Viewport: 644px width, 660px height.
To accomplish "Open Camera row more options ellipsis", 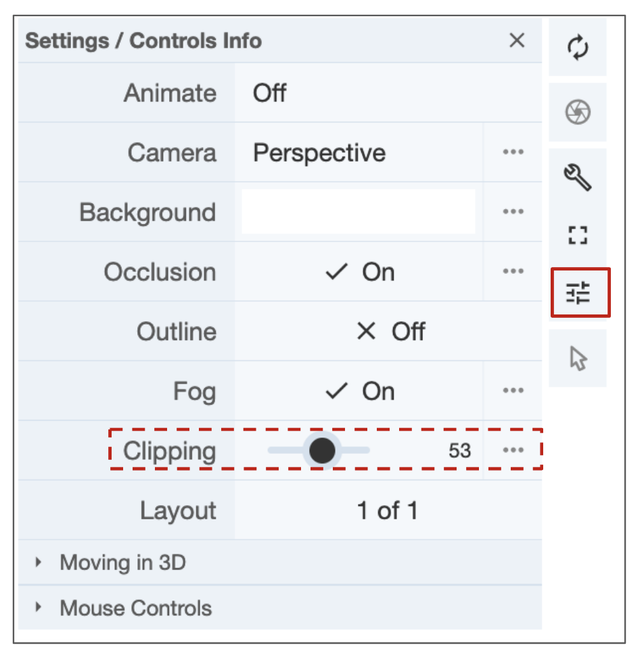I will tap(513, 152).
